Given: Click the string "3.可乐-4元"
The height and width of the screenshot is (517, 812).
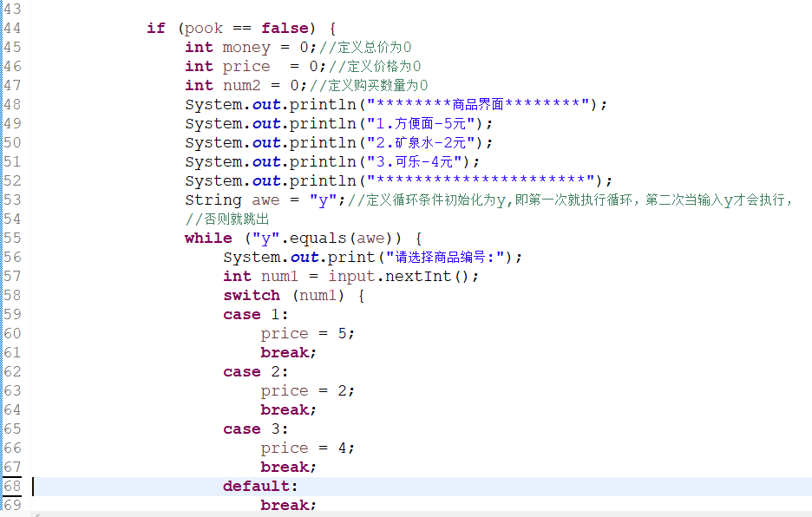Looking at the screenshot, I should 415,162.
